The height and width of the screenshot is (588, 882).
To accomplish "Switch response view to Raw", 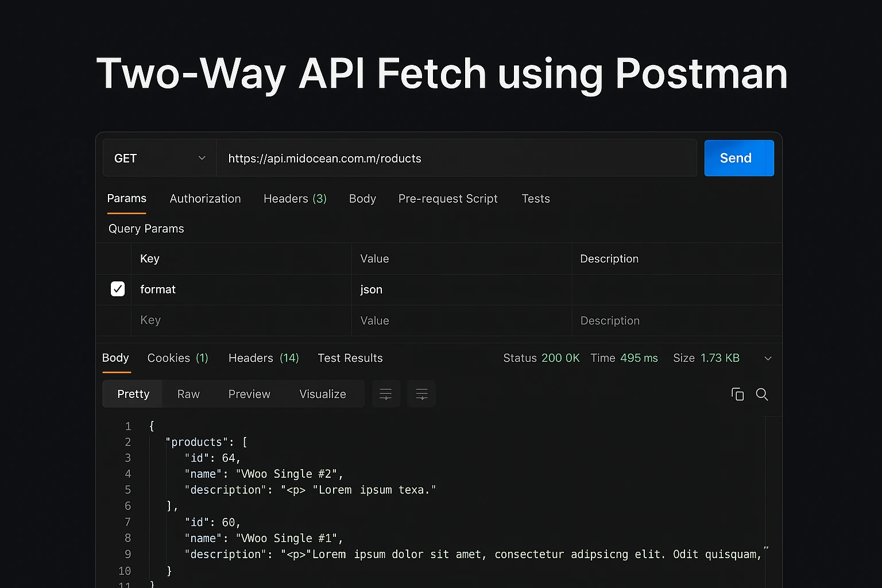I will (188, 394).
